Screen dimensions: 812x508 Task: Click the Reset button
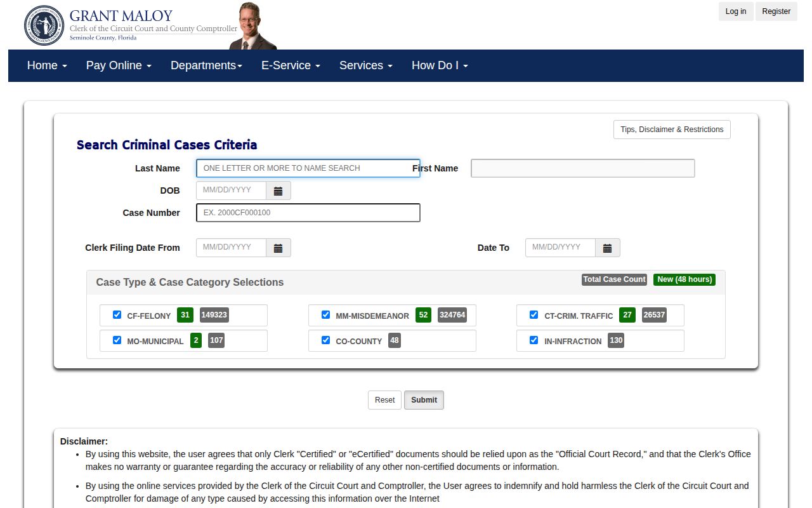click(384, 400)
